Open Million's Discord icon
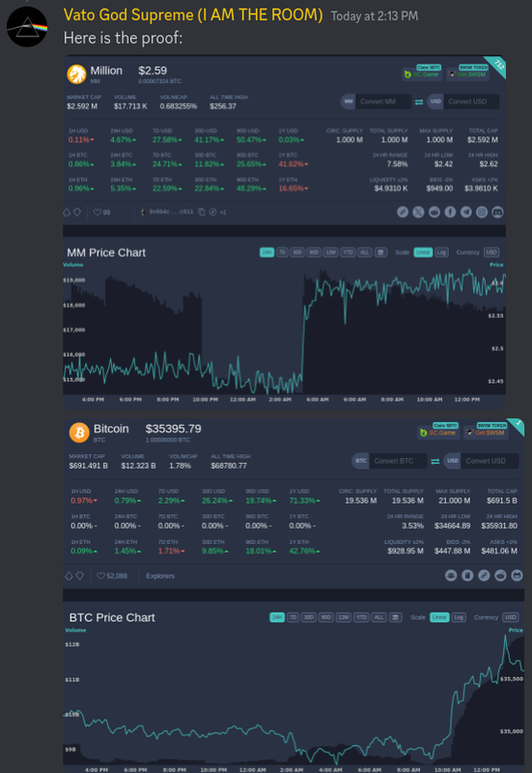532x773 pixels. (x=497, y=212)
